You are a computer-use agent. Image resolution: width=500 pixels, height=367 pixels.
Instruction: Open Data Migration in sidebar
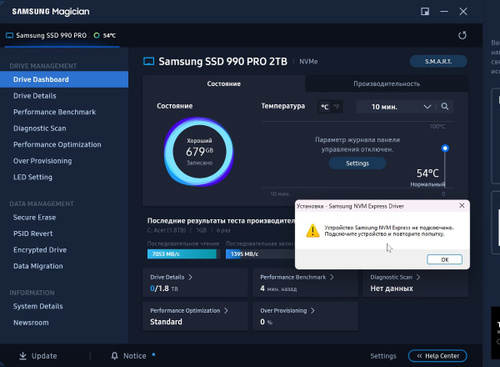[38, 266]
